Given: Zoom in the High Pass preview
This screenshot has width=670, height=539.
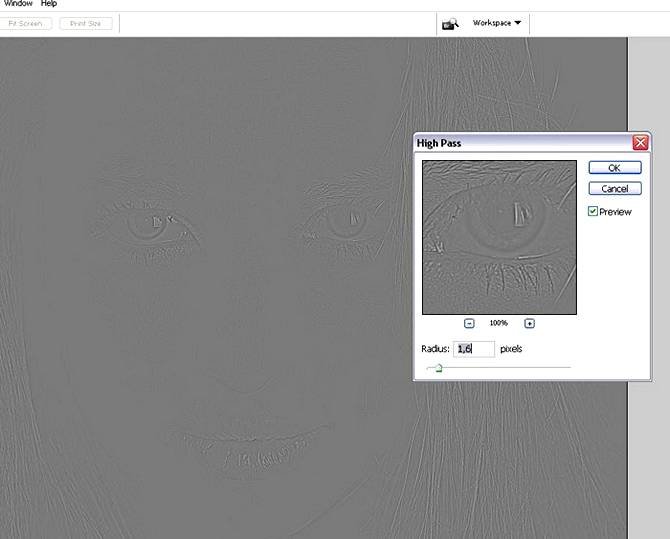Looking at the screenshot, I should tap(529, 323).
